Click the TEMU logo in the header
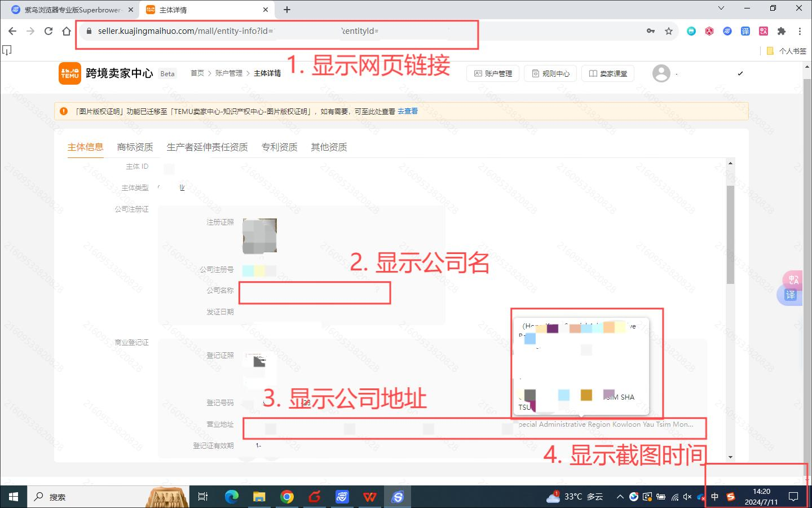 70,73
